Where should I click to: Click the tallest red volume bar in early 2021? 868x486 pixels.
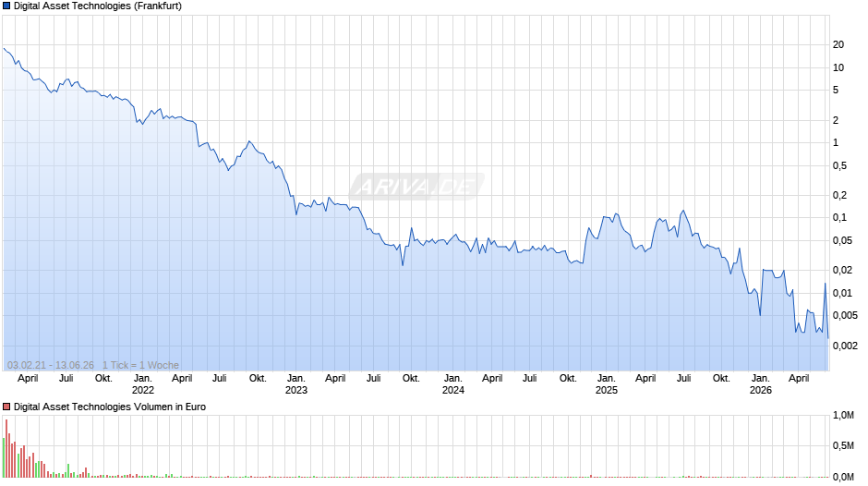6,448
